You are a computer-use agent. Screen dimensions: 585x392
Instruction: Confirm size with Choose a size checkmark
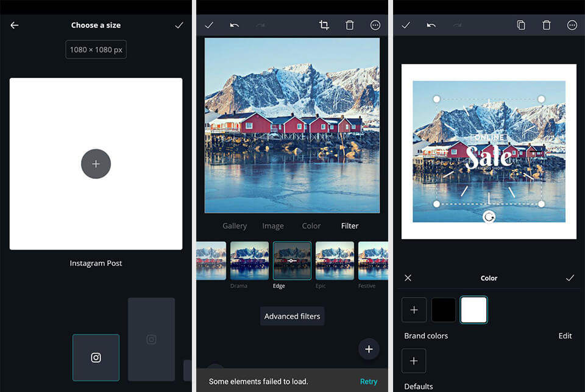point(179,26)
